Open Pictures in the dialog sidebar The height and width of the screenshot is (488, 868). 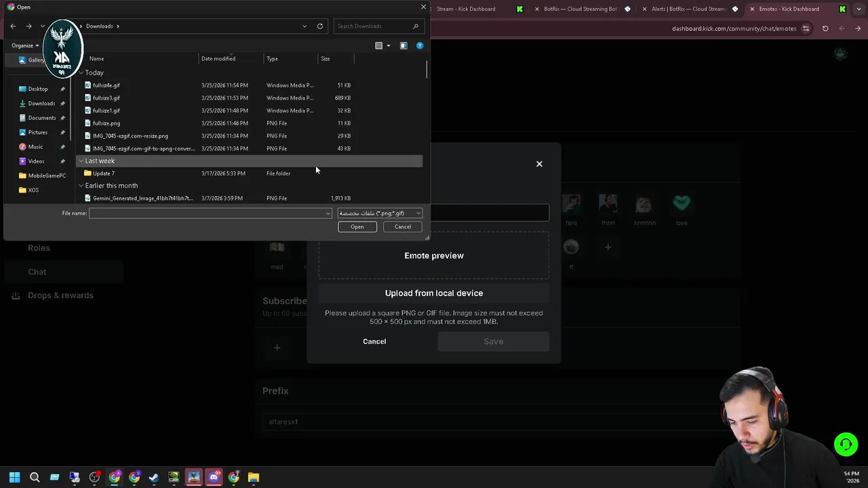[x=38, y=132]
